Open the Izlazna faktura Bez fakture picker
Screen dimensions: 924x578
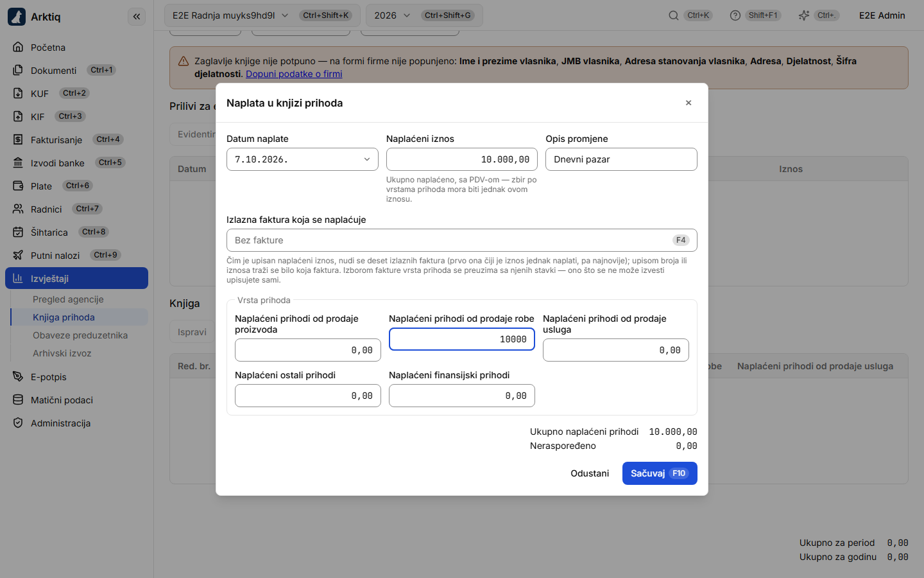(462, 240)
